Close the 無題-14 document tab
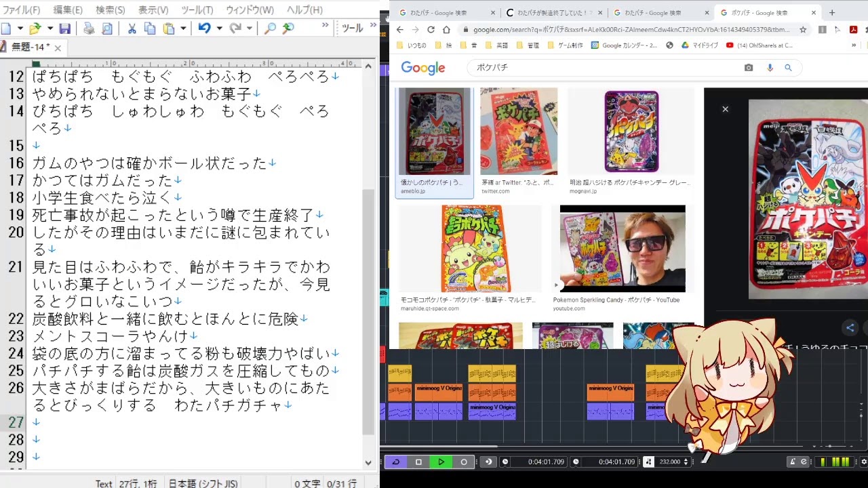 [58, 47]
